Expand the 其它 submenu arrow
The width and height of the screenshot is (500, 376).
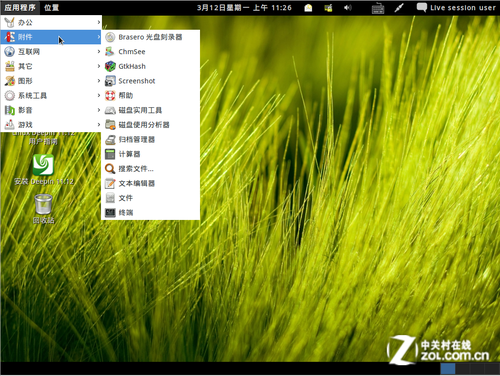coord(99,66)
